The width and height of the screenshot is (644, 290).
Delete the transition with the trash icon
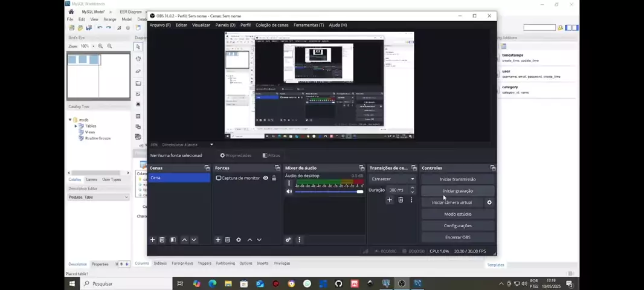pyautogui.click(x=401, y=200)
